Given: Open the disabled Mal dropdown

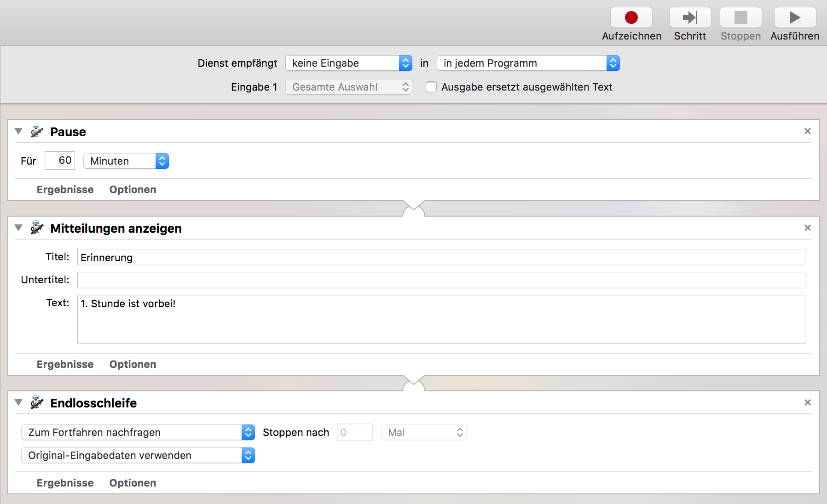Looking at the screenshot, I should click(424, 432).
